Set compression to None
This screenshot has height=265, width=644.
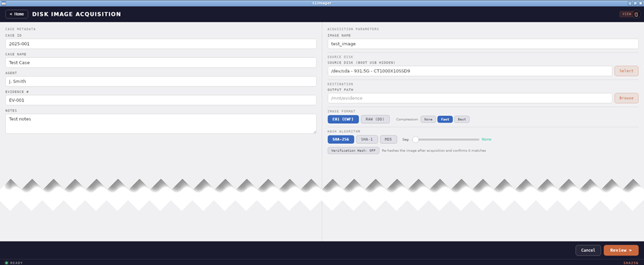point(429,120)
